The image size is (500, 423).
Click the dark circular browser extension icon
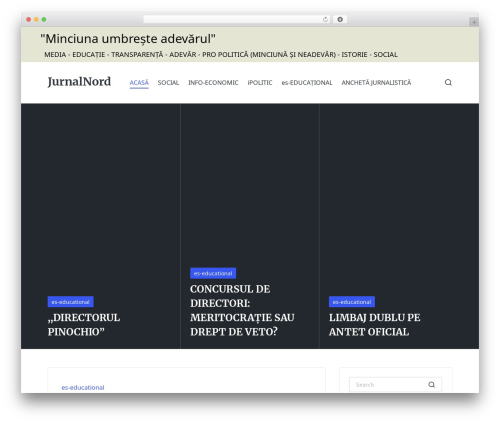coord(340,19)
